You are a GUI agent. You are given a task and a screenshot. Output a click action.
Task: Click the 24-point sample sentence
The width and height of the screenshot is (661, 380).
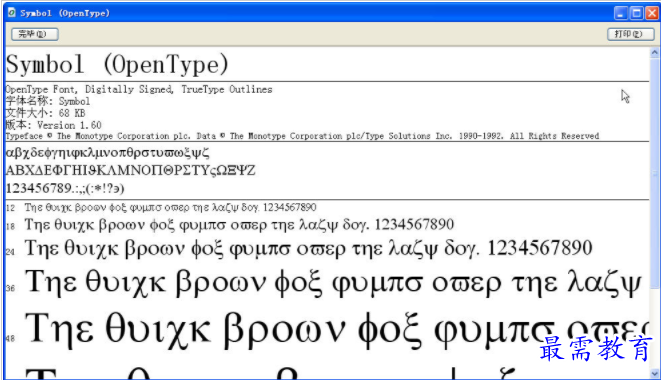point(309,248)
